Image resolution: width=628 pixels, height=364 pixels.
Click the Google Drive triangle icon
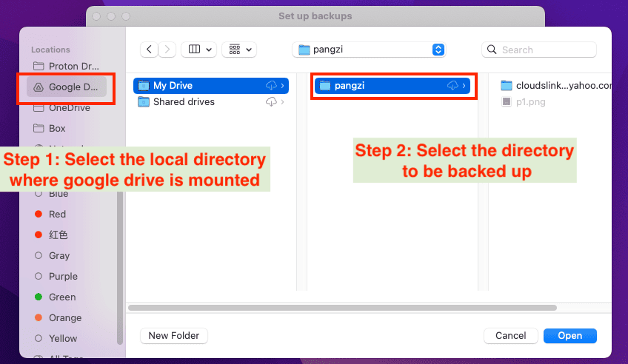[39, 87]
